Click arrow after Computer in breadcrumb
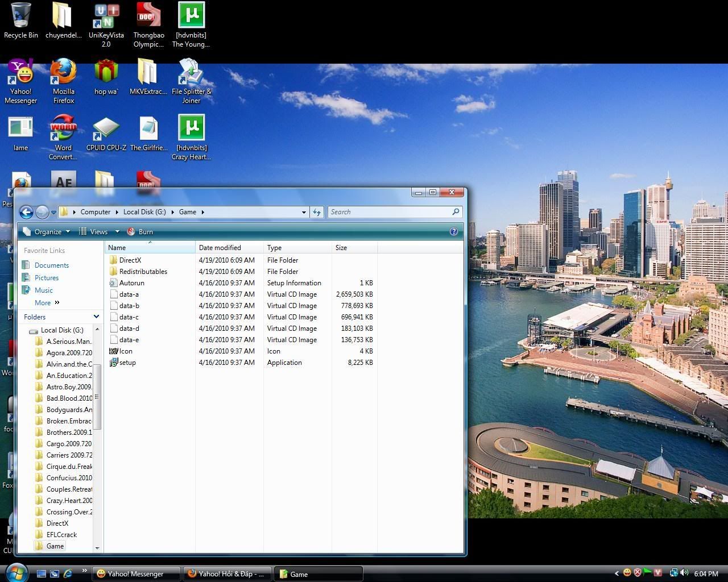Image resolution: width=728 pixels, height=582 pixels. pyautogui.click(x=118, y=212)
